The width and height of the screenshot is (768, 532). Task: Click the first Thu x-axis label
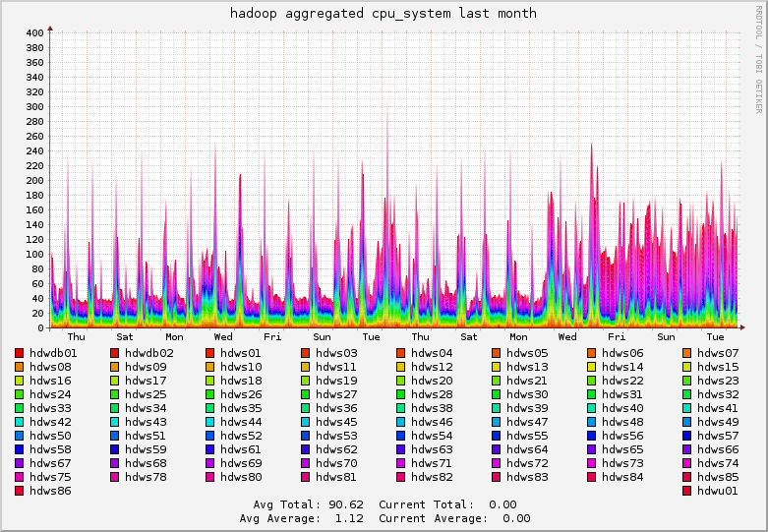77,337
